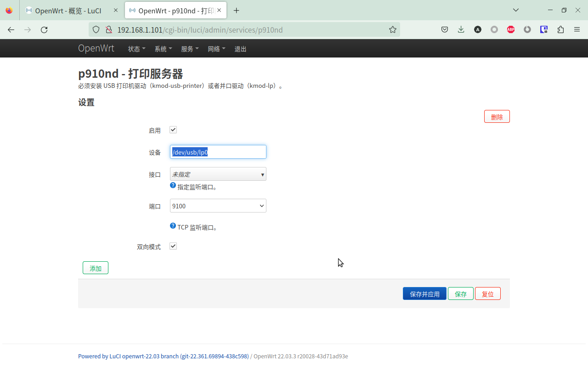Click the round 'A' extension icon
588x368 pixels.
478,29
